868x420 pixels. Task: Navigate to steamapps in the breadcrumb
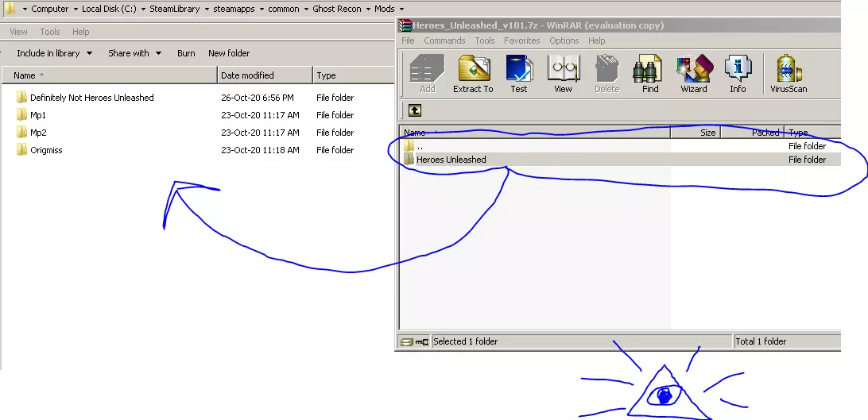coord(233,9)
